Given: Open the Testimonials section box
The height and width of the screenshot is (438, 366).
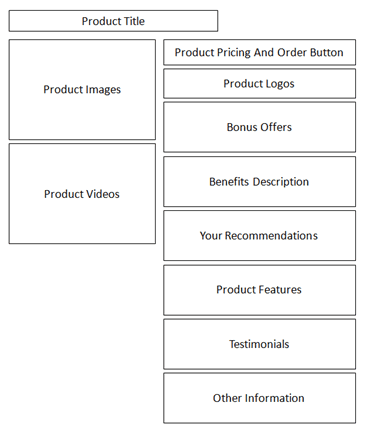Looking at the screenshot, I should pyautogui.click(x=259, y=344).
